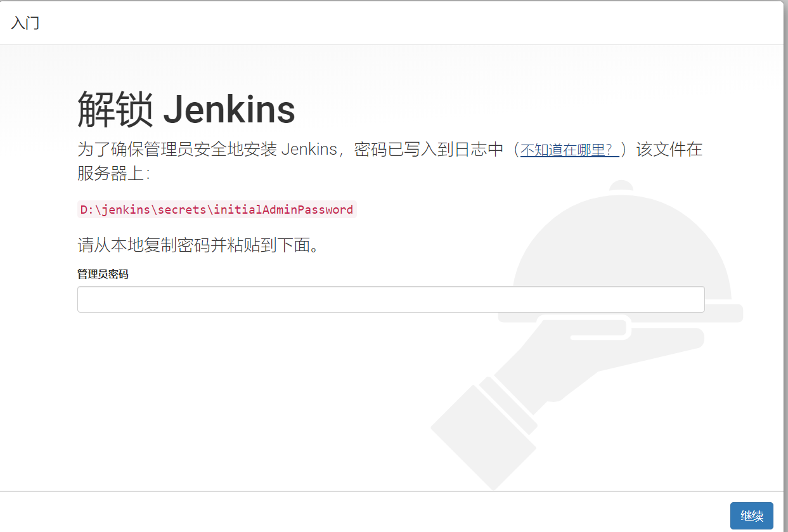788x532 pixels.
Task: Click the 管理员密码 field label
Action: click(103, 274)
